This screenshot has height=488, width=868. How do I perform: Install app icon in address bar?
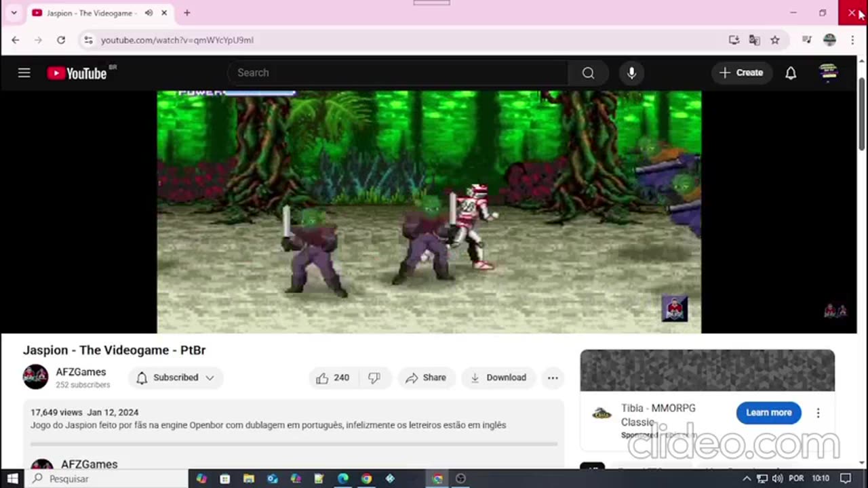(734, 40)
